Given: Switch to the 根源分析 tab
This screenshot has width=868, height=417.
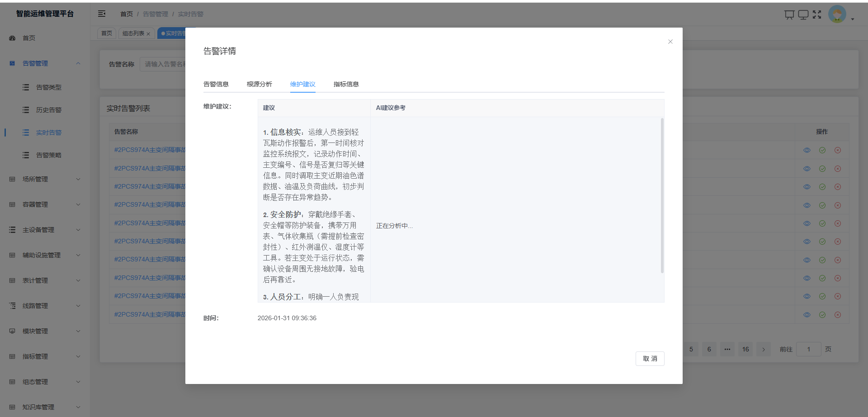Looking at the screenshot, I should pyautogui.click(x=259, y=84).
